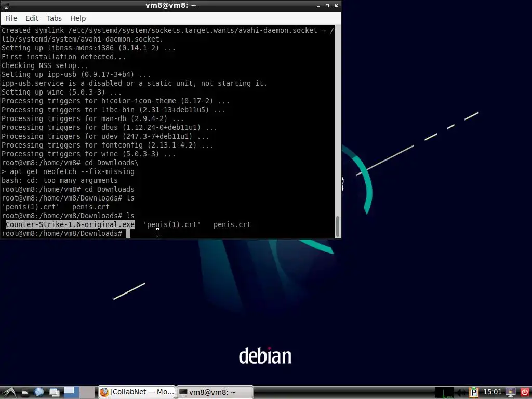The height and width of the screenshot is (399, 532).
Task: Click the "Processing triggers for fontconfig" line
Action: (107, 145)
